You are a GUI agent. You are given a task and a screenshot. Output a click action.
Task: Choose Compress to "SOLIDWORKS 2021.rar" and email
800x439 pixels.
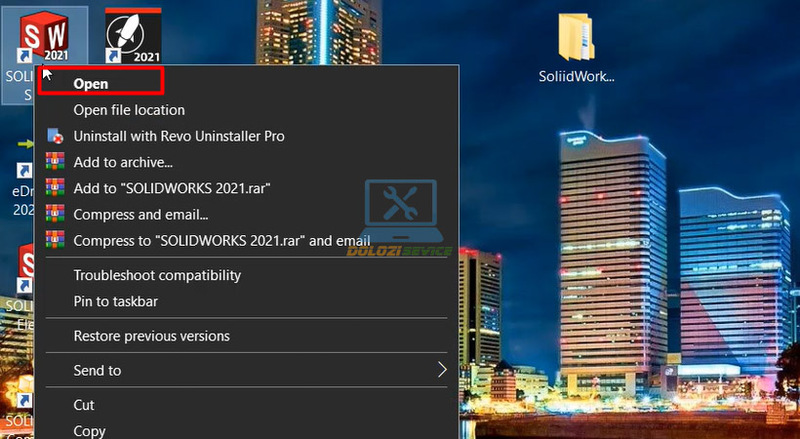tap(222, 240)
